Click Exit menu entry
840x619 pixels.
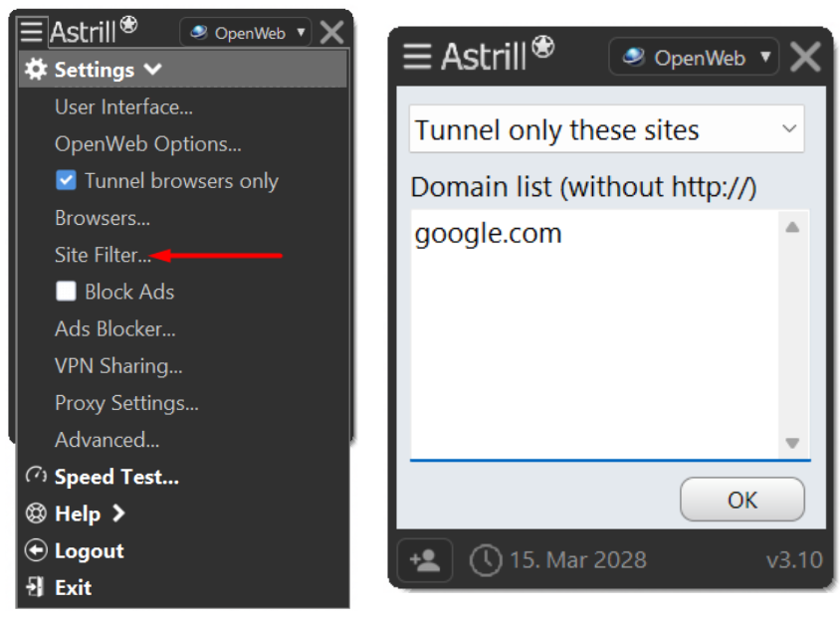pyautogui.click(x=74, y=587)
